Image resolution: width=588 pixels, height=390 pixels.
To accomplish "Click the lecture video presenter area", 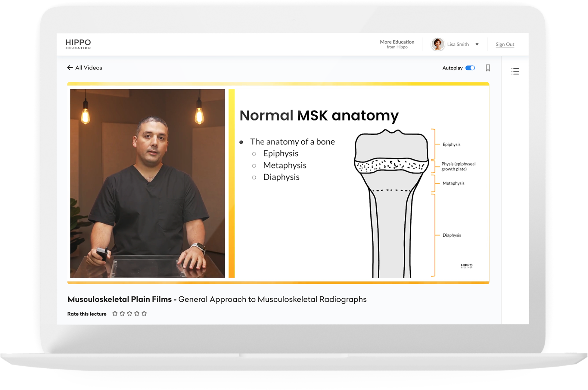I will (147, 183).
